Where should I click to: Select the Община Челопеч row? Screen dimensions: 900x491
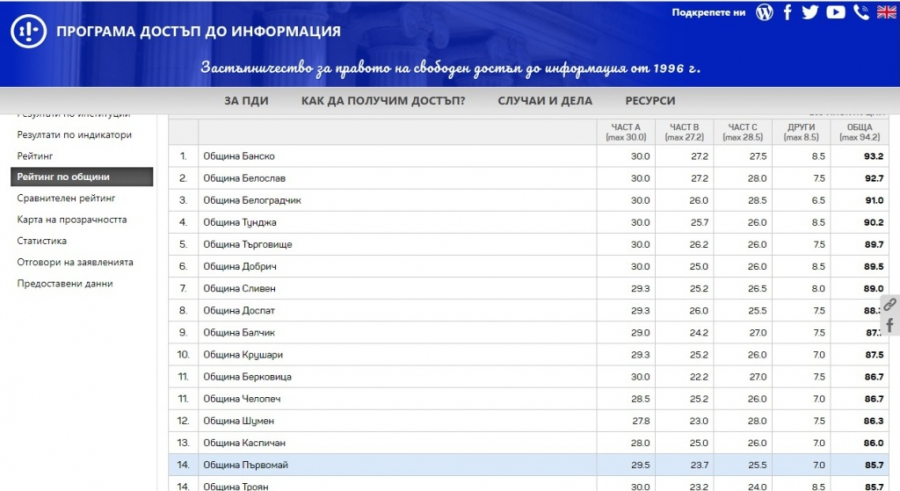529,399
